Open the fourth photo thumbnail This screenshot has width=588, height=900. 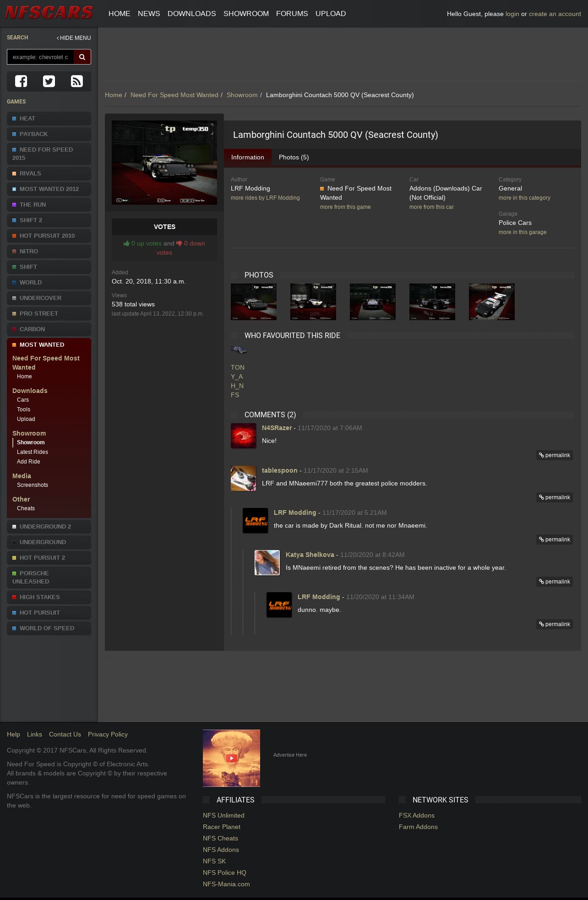(x=432, y=302)
